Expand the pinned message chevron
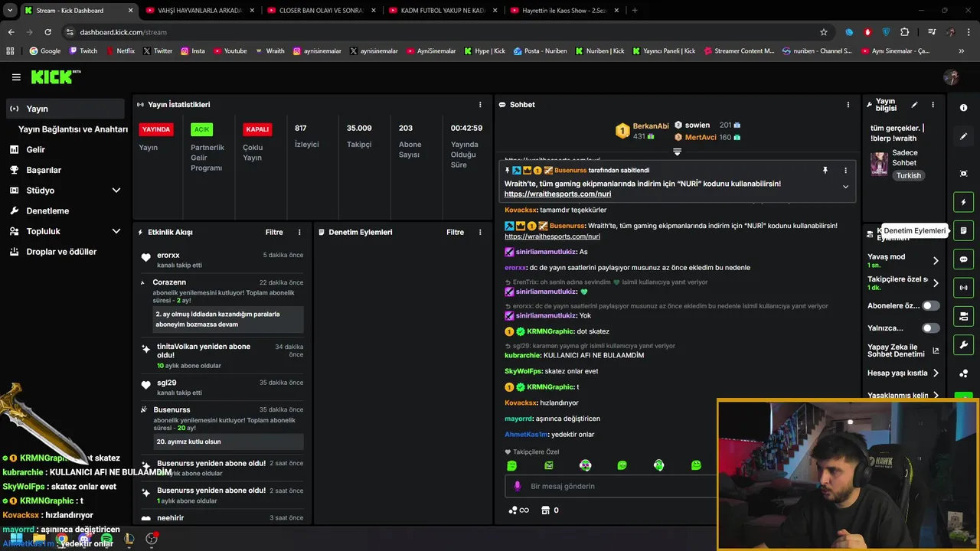Image resolution: width=980 pixels, height=551 pixels. pos(845,187)
